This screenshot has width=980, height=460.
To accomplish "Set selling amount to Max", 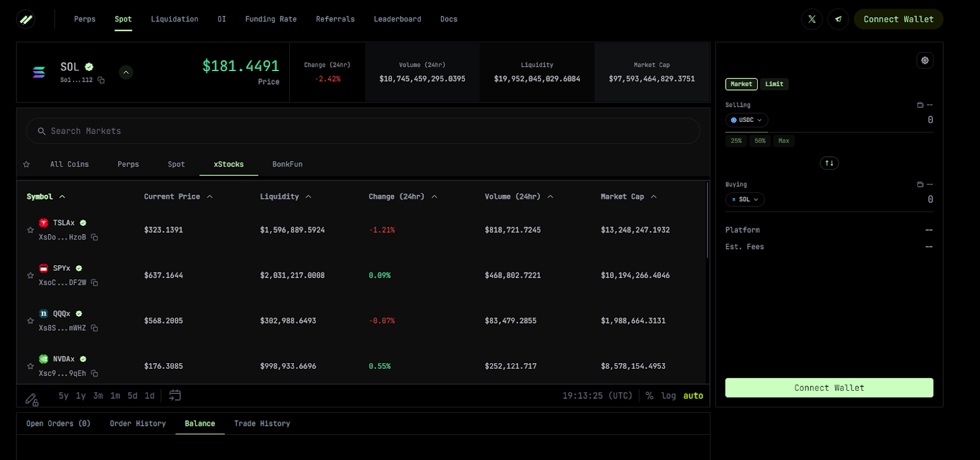I will click(784, 141).
